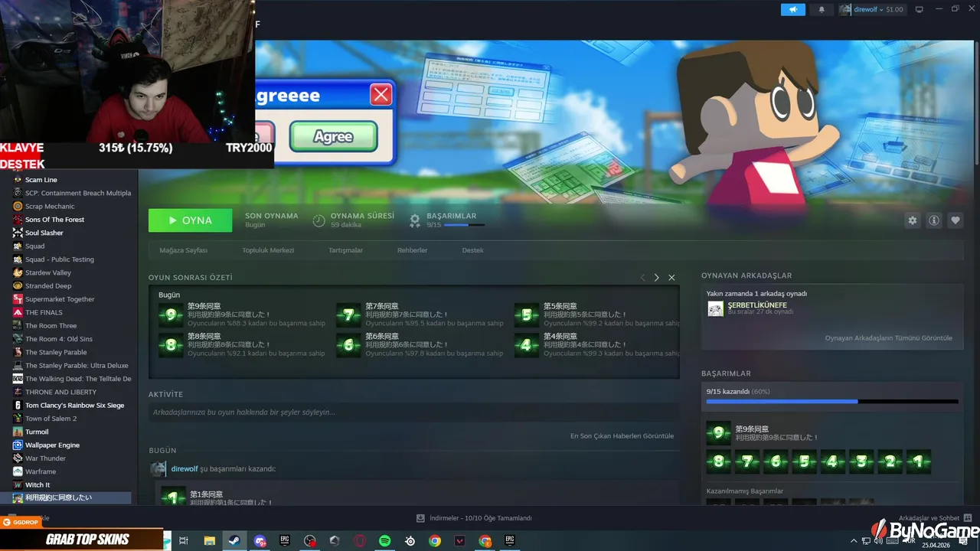Viewport: 980px width, 551px height.
Task: Close the post-game summary panel
Action: click(x=671, y=277)
